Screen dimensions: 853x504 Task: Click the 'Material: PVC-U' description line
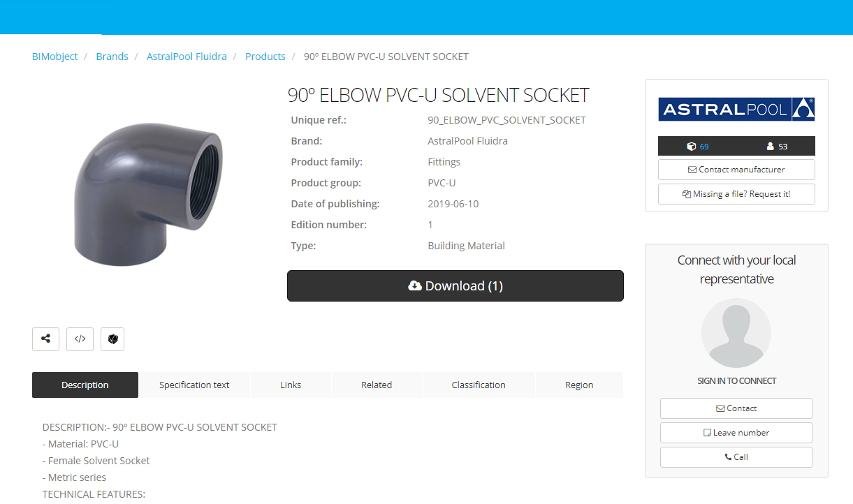[x=81, y=444]
